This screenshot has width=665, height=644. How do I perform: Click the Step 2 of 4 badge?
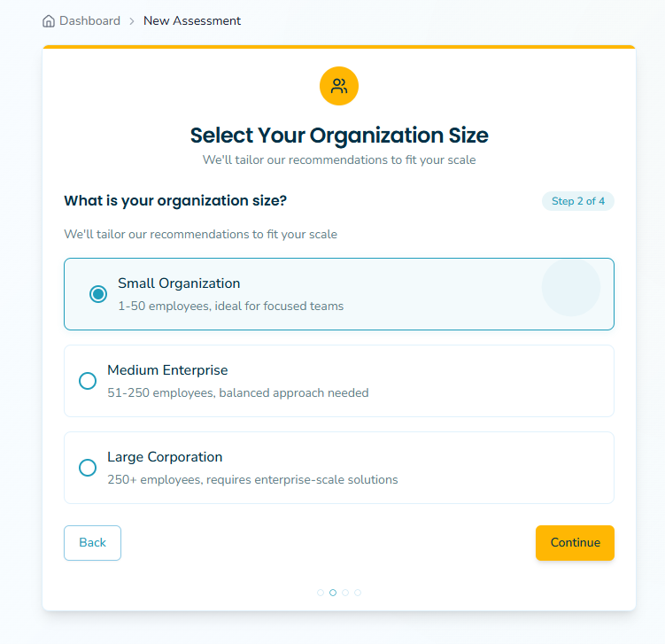[577, 201]
